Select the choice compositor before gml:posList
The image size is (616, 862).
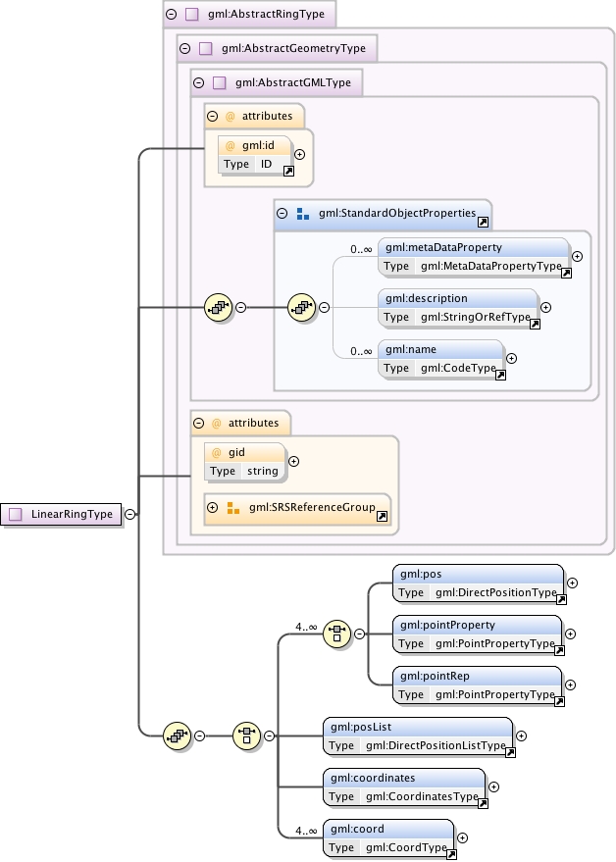click(246, 735)
